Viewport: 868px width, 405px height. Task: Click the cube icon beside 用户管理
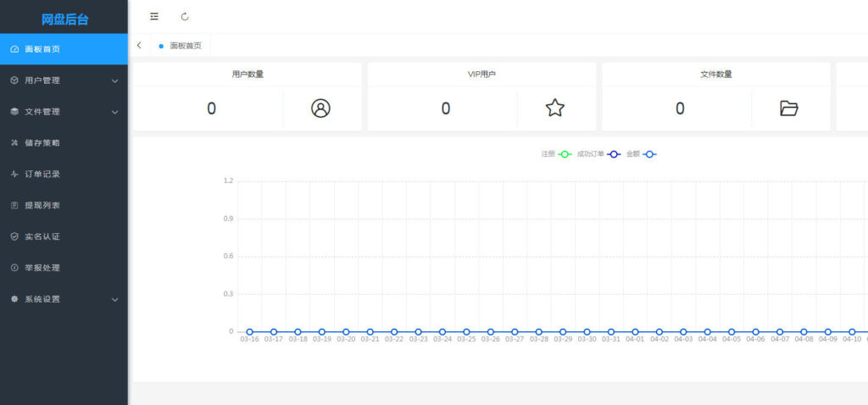15,80
